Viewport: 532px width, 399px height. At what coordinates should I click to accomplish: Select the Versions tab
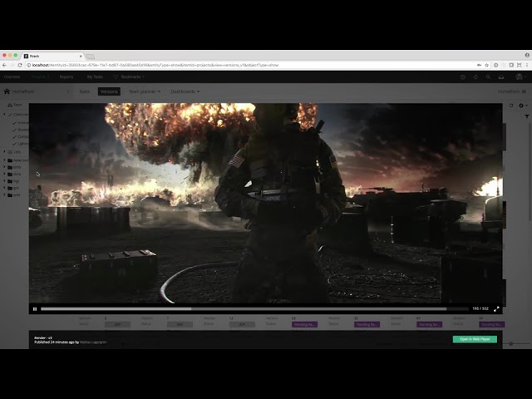[109, 91]
